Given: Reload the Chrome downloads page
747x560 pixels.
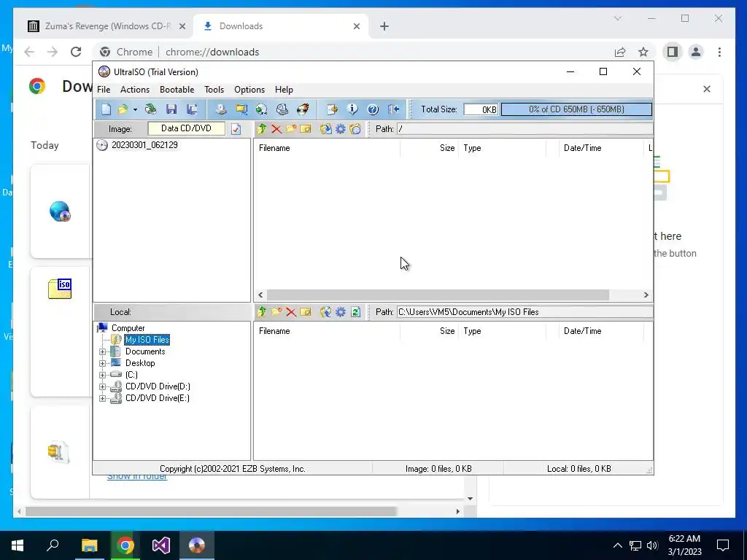Looking at the screenshot, I should pyautogui.click(x=76, y=52).
